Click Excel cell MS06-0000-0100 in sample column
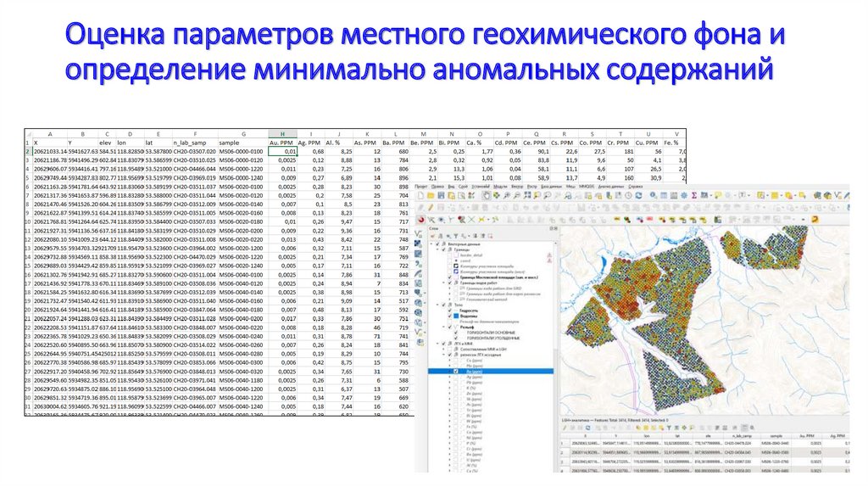 point(242,151)
